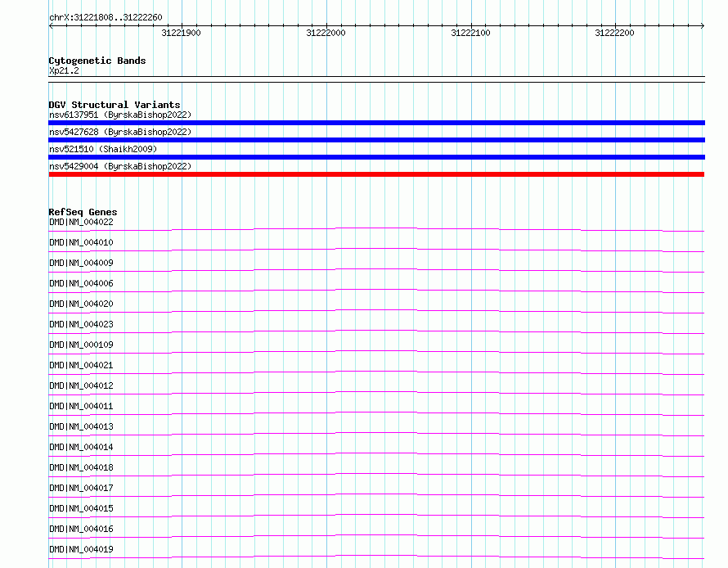The height and width of the screenshot is (568, 728).
Task: Click the 31221900 ruler position label
Action: point(181,33)
